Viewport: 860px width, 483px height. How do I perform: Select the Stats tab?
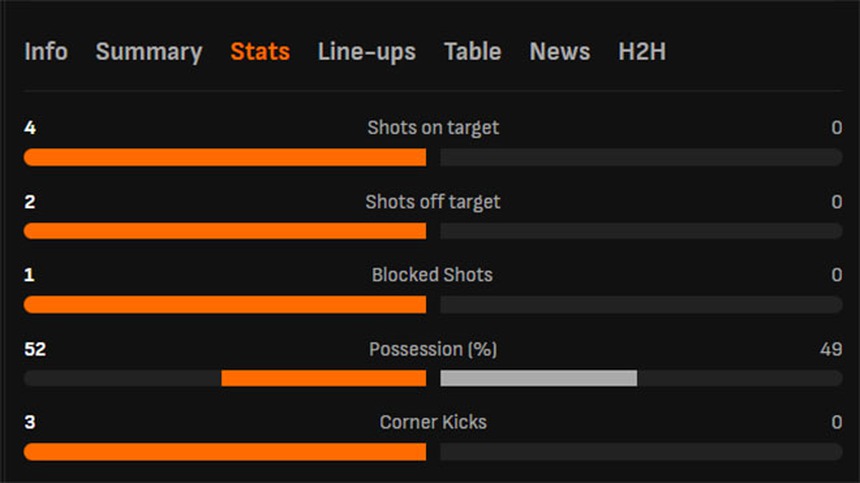pyautogui.click(x=260, y=52)
